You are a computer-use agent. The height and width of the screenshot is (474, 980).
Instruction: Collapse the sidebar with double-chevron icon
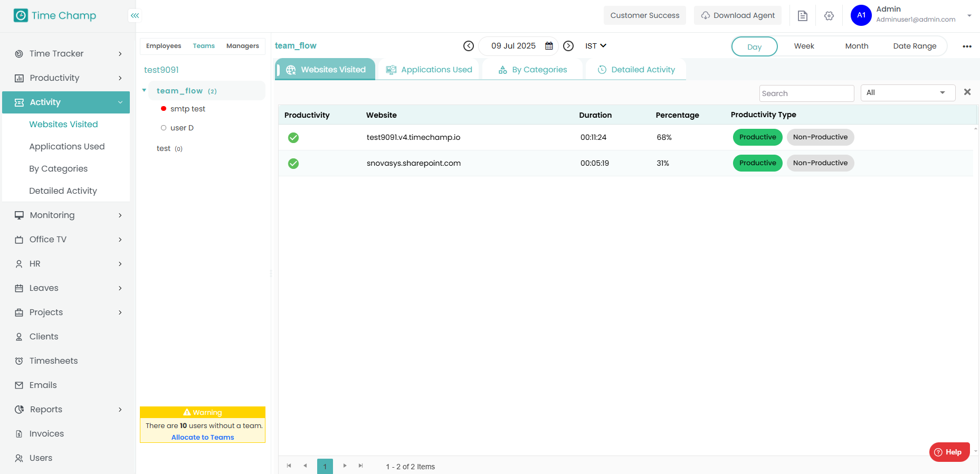click(135, 16)
